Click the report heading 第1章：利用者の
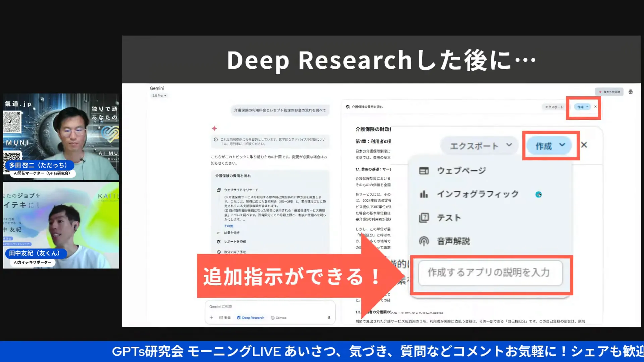Image resolution: width=644 pixels, height=362 pixels. coord(373,141)
